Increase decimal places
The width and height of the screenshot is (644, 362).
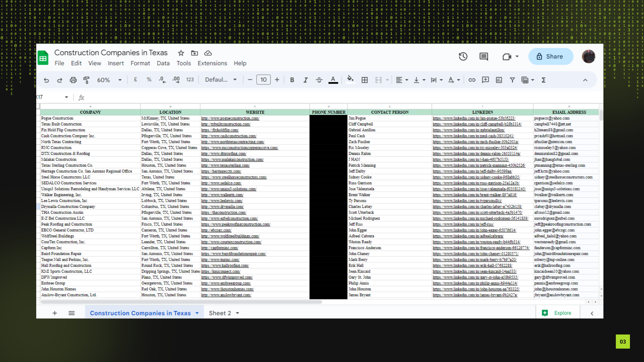click(176, 80)
